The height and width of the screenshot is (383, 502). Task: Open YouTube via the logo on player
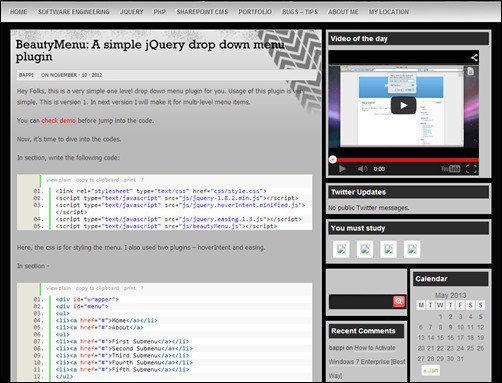(x=451, y=169)
